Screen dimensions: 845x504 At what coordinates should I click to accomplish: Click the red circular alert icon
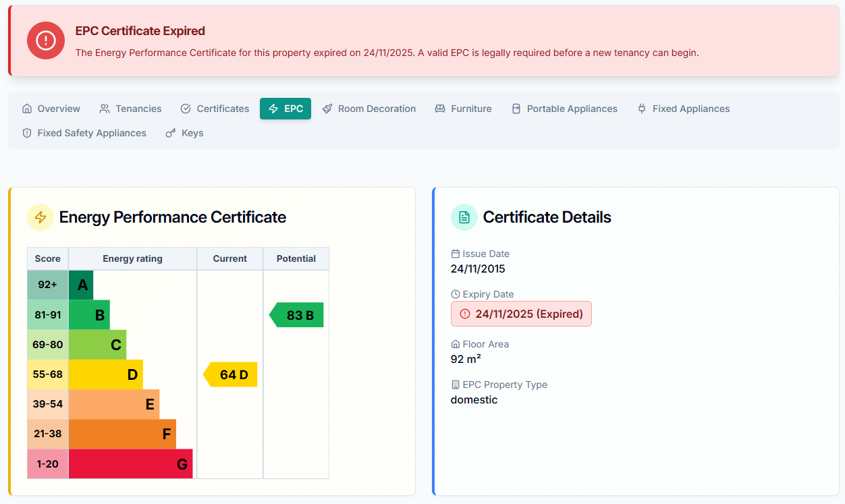45,40
